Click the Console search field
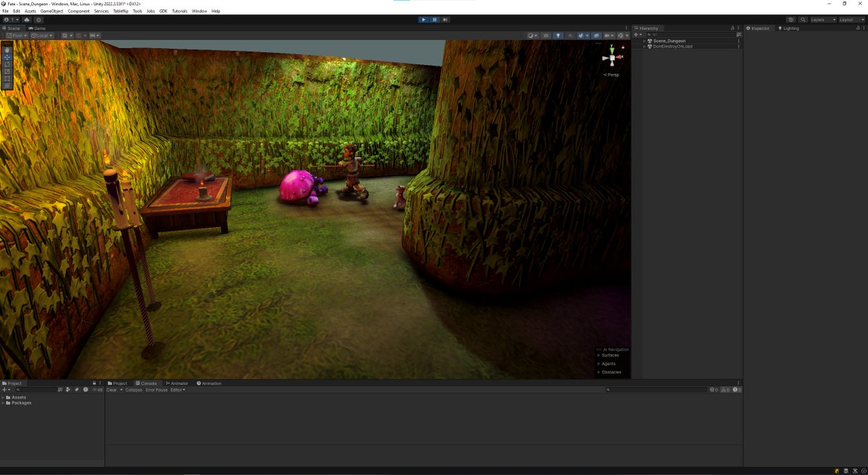868x475 pixels. pyautogui.click(x=657, y=390)
